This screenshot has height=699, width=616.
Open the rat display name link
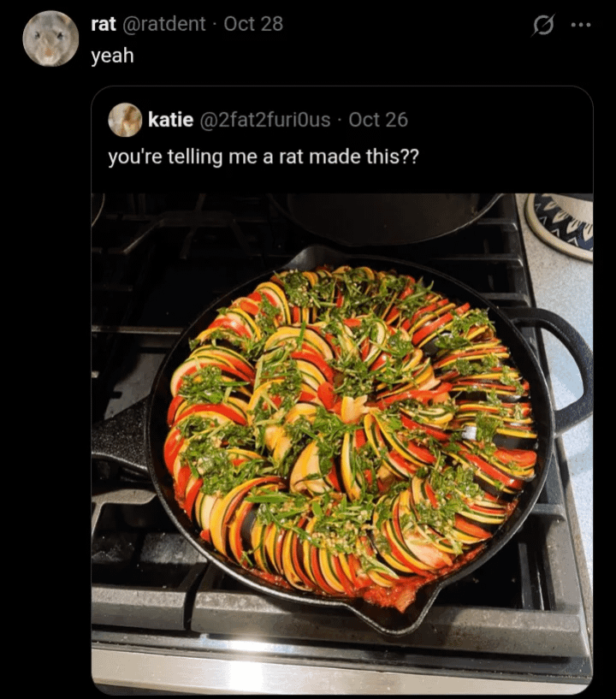pos(103,24)
